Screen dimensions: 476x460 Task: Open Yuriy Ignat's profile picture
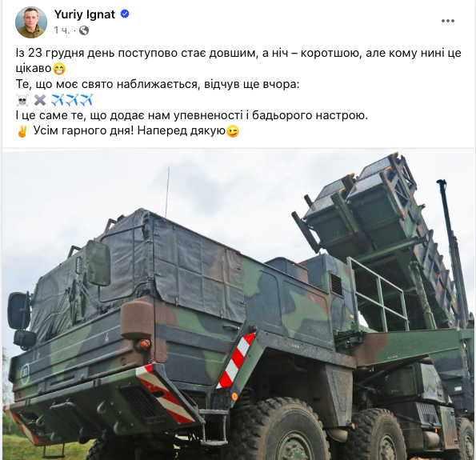pos(31,22)
